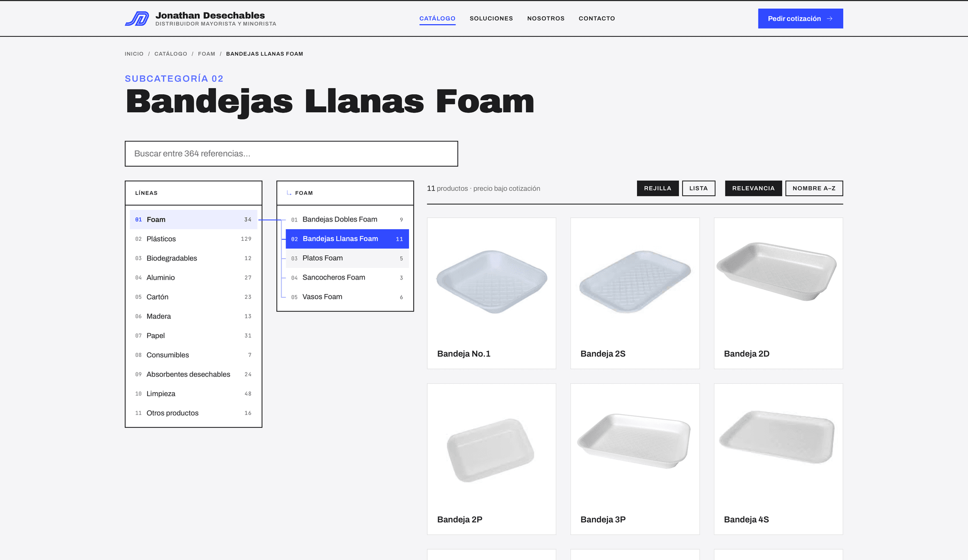Sort products by Relevancia
968x560 pixels.
pos(753,188)
